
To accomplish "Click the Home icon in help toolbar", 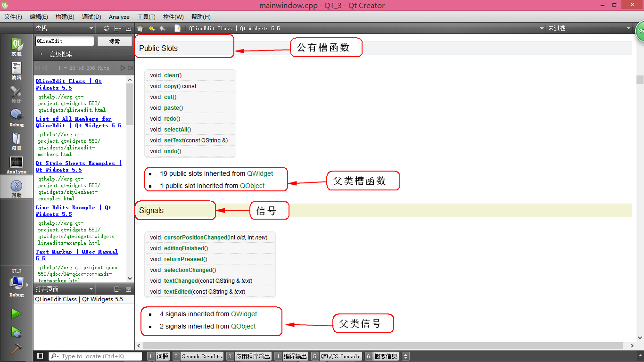I will pos(140,28).
